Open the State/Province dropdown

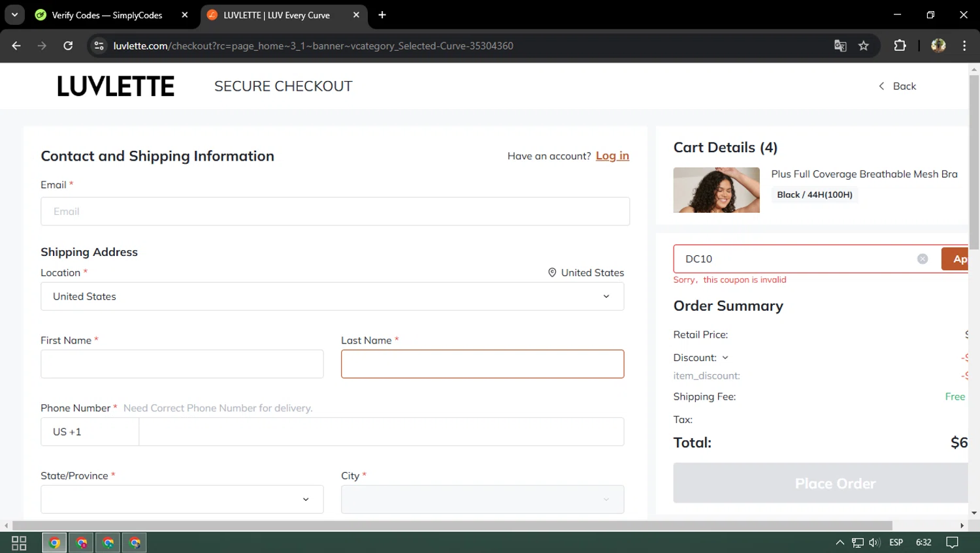(x=182, y=499)
